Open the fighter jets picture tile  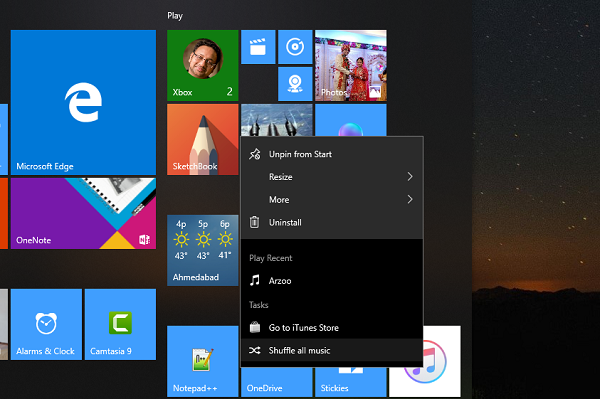277,120
